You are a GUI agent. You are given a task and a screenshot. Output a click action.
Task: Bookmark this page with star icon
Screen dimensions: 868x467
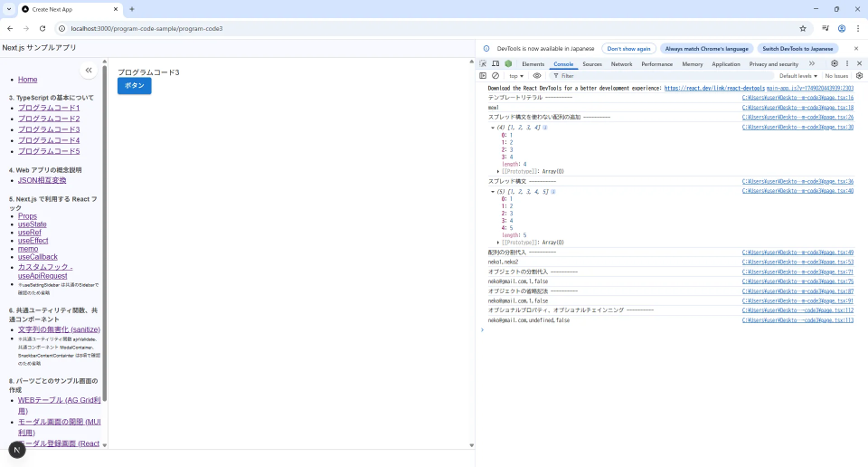pos(803,28)
